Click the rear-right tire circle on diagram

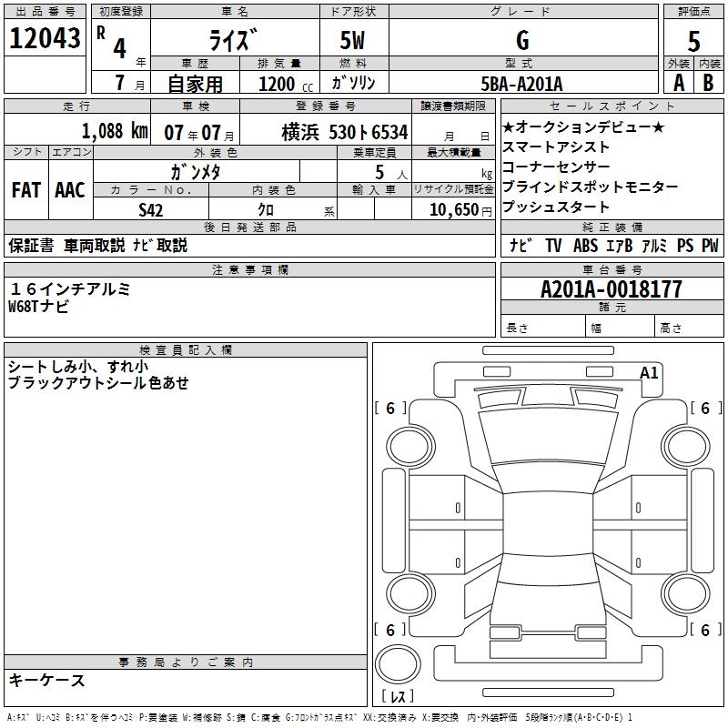tap(686, 593)
